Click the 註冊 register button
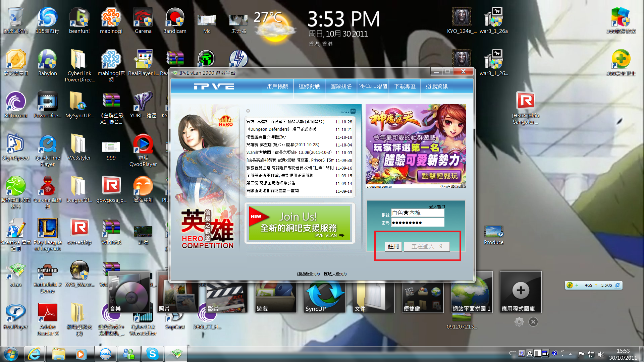This screenshot has width=644, height=362. pos(393,246)
